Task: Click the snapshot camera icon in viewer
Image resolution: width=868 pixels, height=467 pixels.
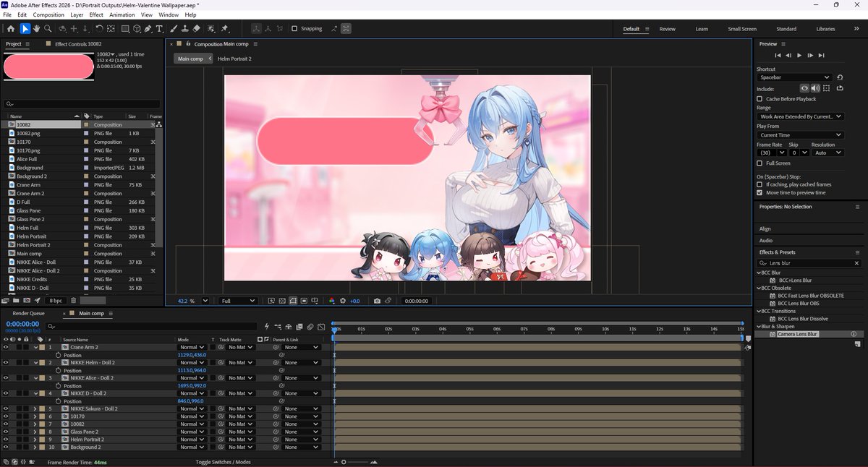Action: 377,301
